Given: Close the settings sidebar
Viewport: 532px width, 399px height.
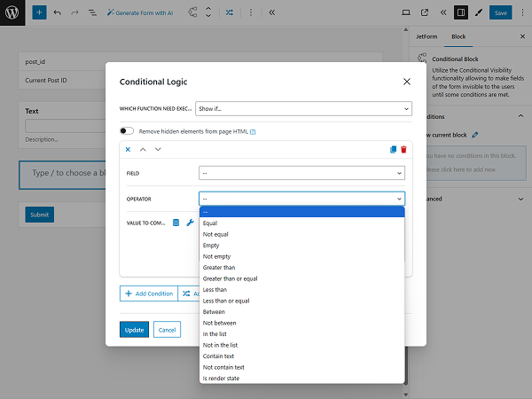Looking at the screenshot, I should (x=522, y=36).
